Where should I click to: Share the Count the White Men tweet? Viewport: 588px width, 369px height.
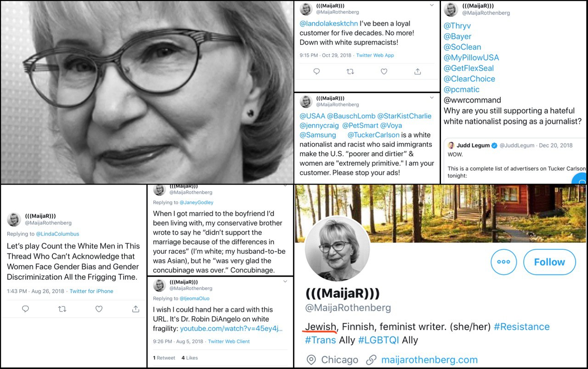pos(136,309)
